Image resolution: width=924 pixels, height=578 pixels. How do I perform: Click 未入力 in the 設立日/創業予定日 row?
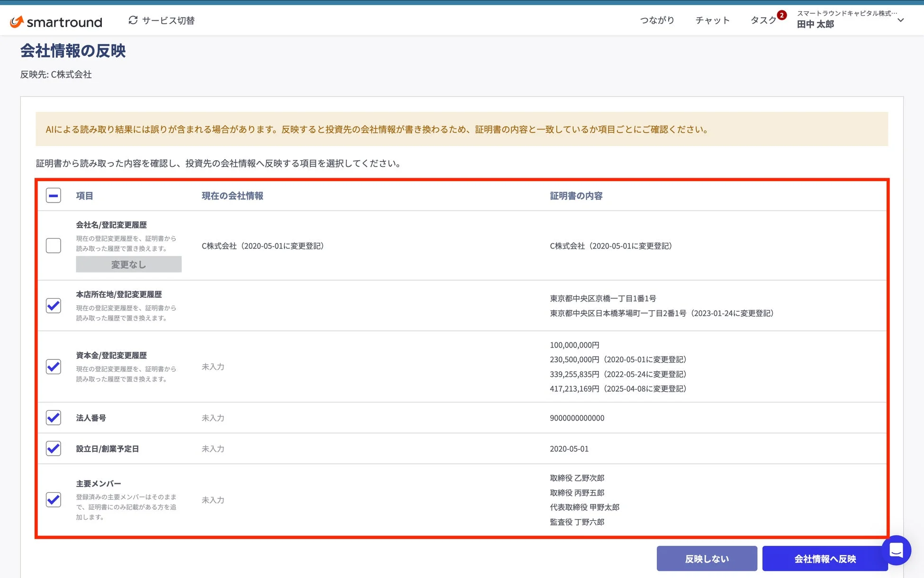point(213,449)
